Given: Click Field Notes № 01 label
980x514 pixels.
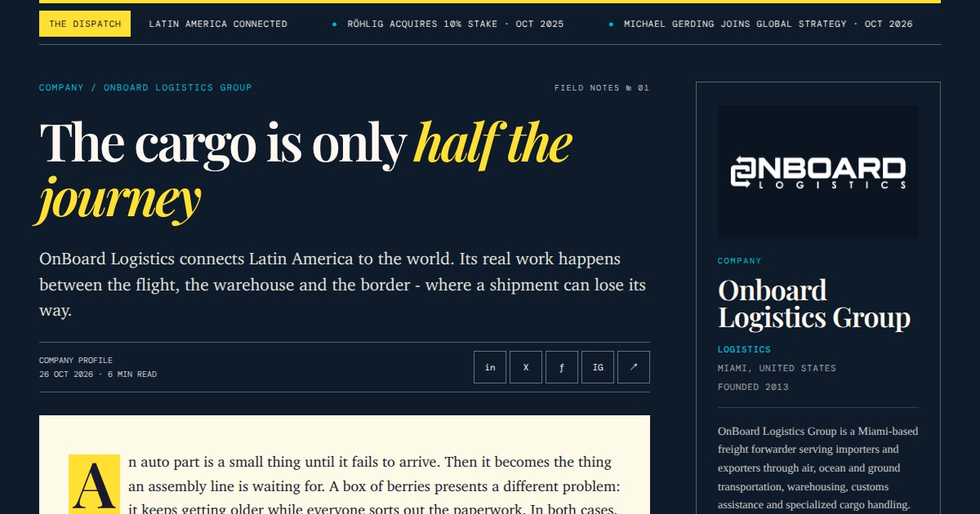Looking at the screenshot, I should pyautogui.click(x=602, y=87).
